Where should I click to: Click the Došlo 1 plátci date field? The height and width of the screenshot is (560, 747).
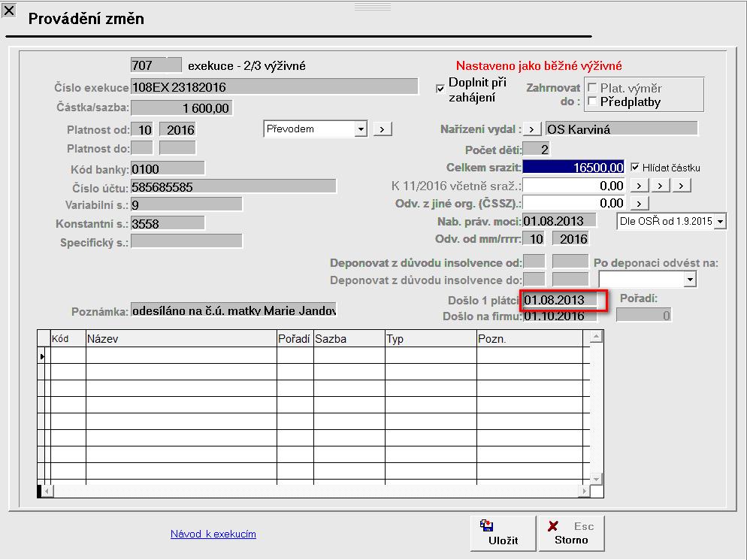pos(560,300)
